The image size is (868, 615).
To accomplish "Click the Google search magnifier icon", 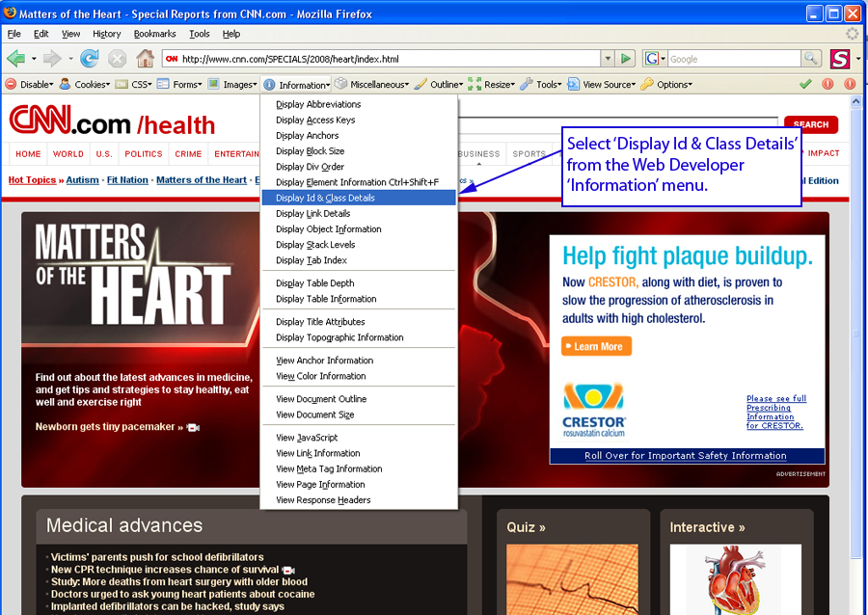I will point(811,57).
